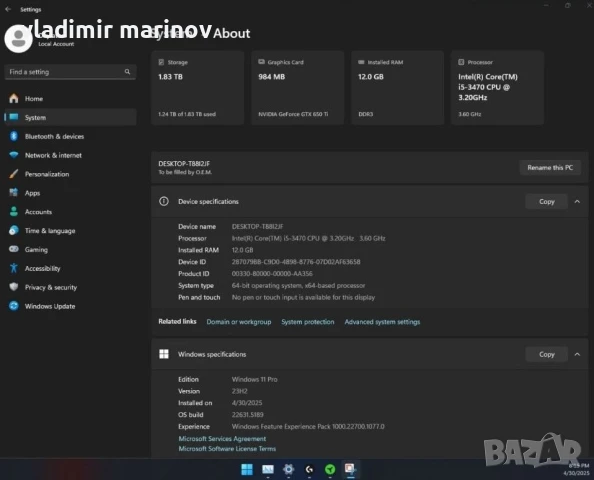Open Accounts settings
Screen dimensions: 594x480
pyautogui.click(x=70, y=212)
